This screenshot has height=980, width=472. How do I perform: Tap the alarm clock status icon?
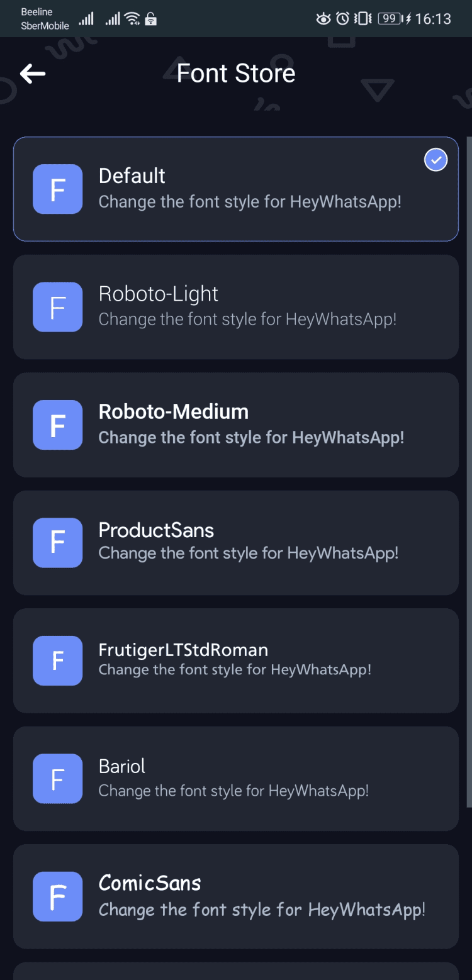342,19
